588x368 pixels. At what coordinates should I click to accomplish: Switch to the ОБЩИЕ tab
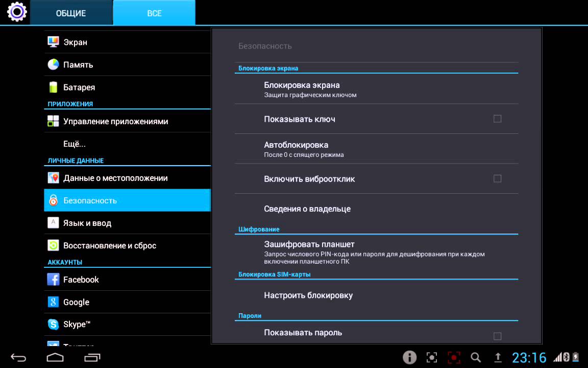(x=71, y=13)
